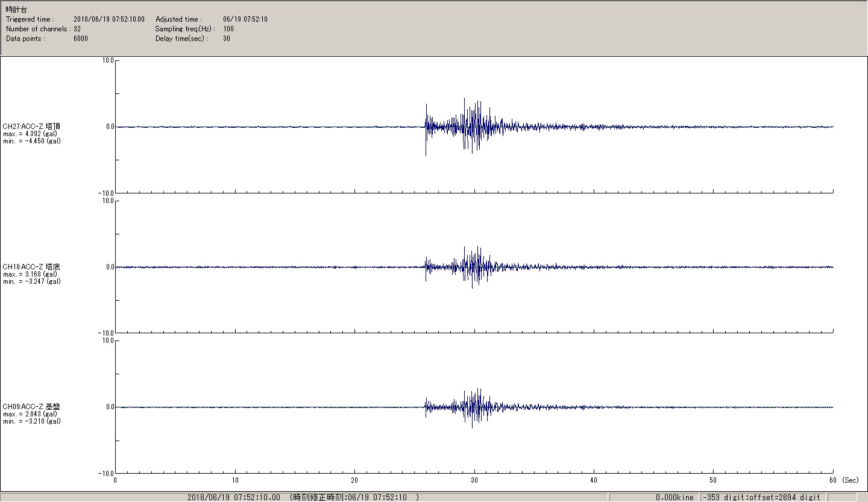Screen dimensions: 868x502
Task: Select the CH09:ACC-Z 基盤 channel label
Action: [x=31, y=407]
